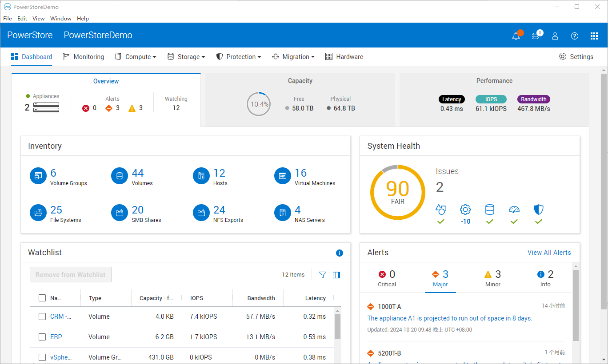Open the help question mark icon
This screenshot has width=608, height=364.
pos(575,36)
